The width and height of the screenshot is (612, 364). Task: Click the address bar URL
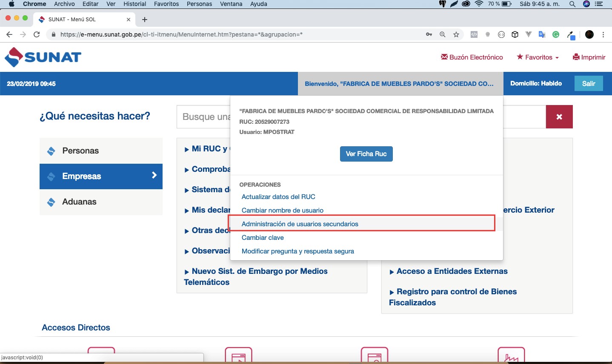[x=181, y=35]
